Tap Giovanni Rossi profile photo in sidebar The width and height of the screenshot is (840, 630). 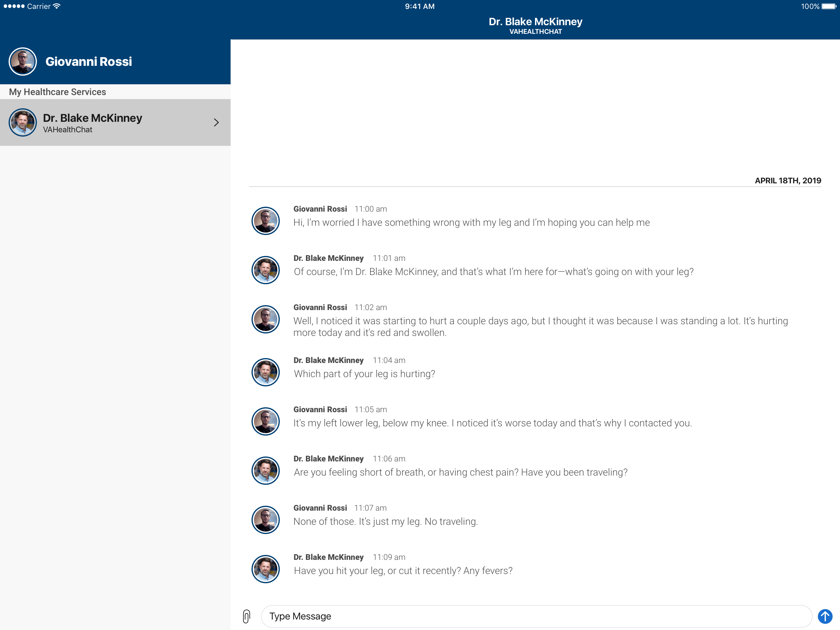[x=23, y=62]
